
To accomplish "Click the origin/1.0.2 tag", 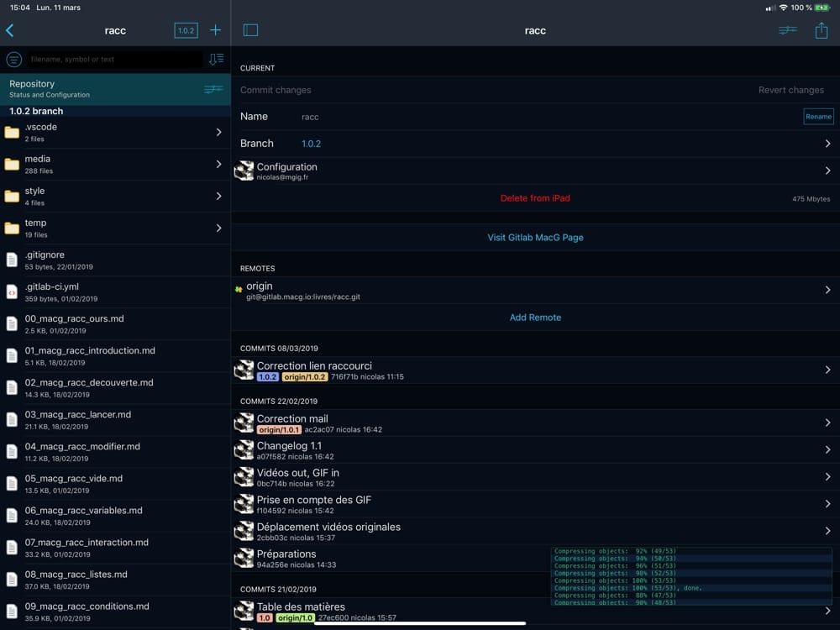I will pos(304,376).
